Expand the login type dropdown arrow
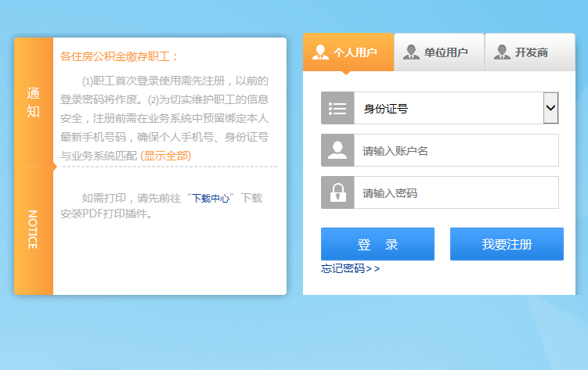The image size is (588, 370). 550,108
